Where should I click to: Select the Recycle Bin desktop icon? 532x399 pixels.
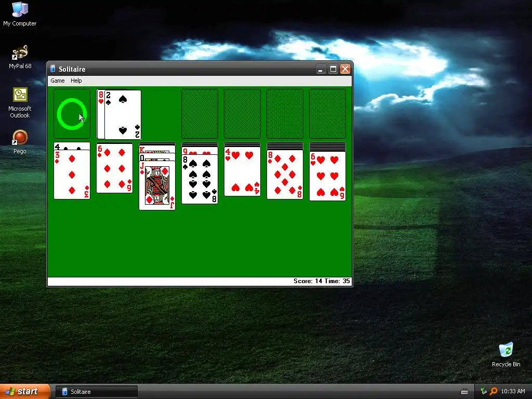(x=506, y=354)
